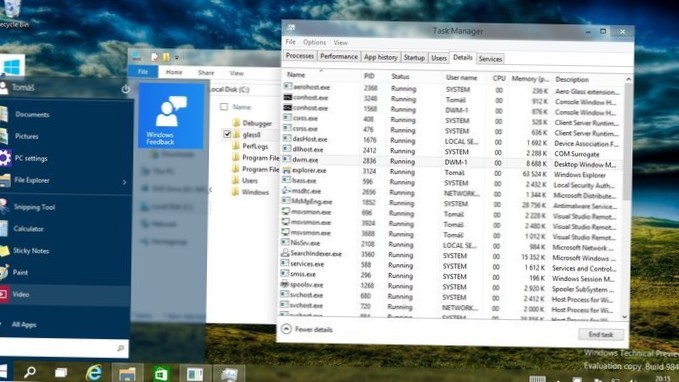Open the View ribbon tab in Explorer
Image resolution: width=679 pixels, height=382 pixels.
coord(236,73)
